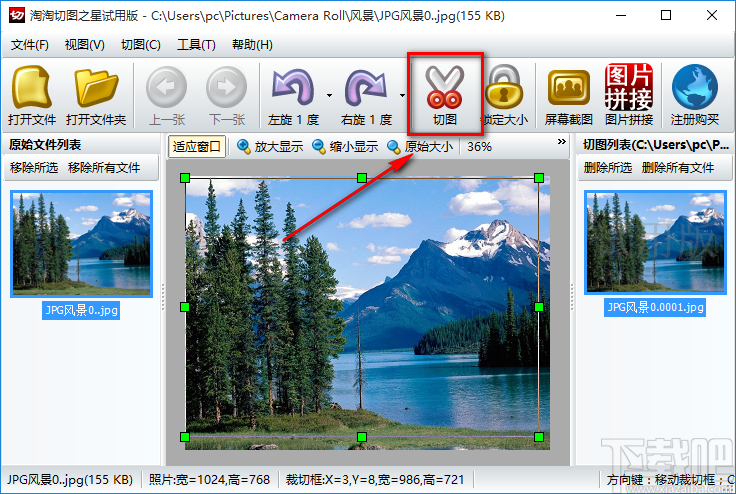Select the JPG风景0.0001.jpg cropped thumbnail

pyautogui.click(x=655, y=243)
